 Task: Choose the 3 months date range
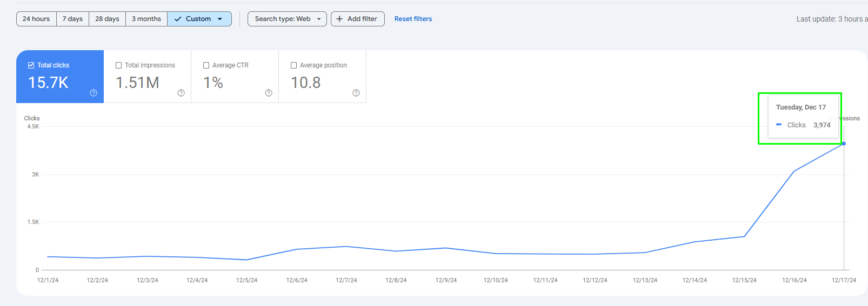coord(146,19)
